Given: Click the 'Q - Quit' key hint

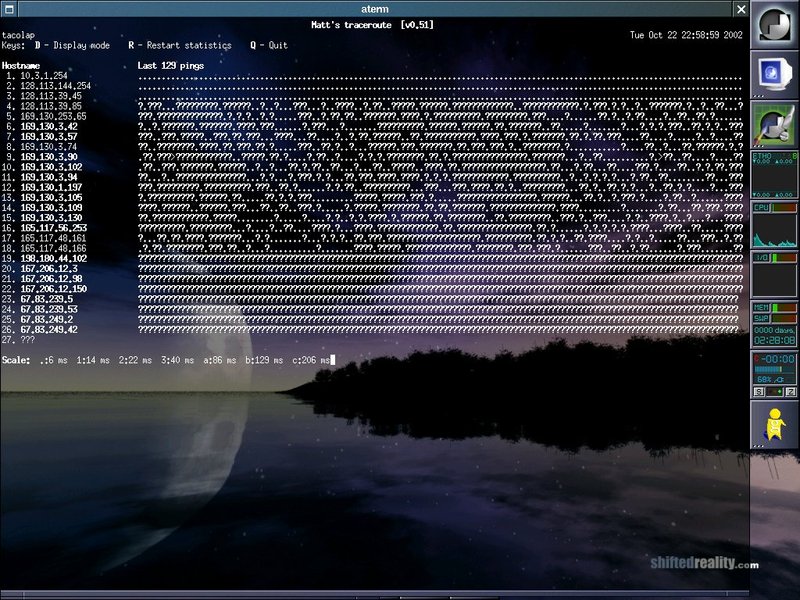Looking at the screenshot, I should pos(269,45).
